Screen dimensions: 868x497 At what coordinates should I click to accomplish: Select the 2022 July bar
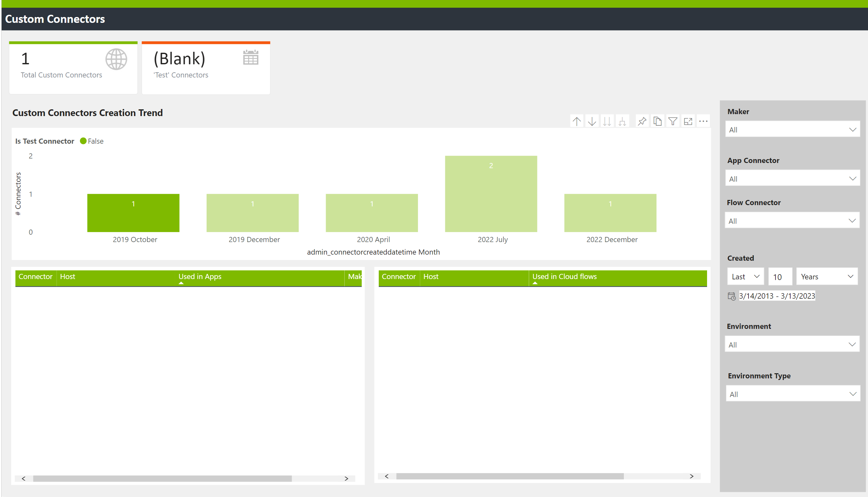tap(491, 194)
